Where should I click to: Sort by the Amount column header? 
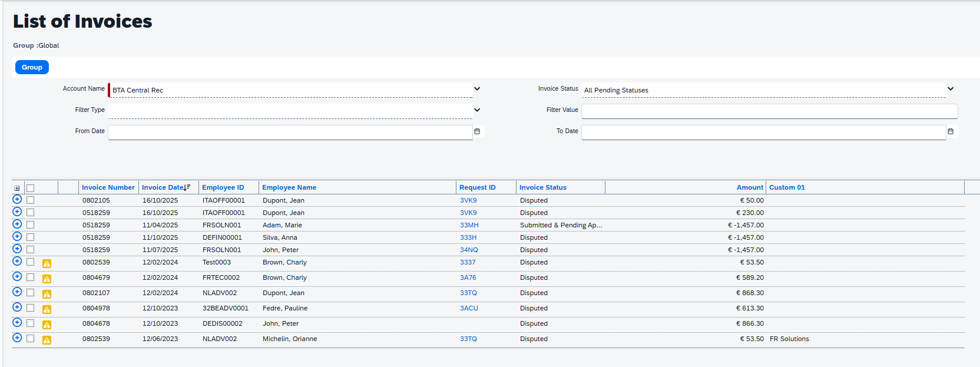tap(750, 187)
